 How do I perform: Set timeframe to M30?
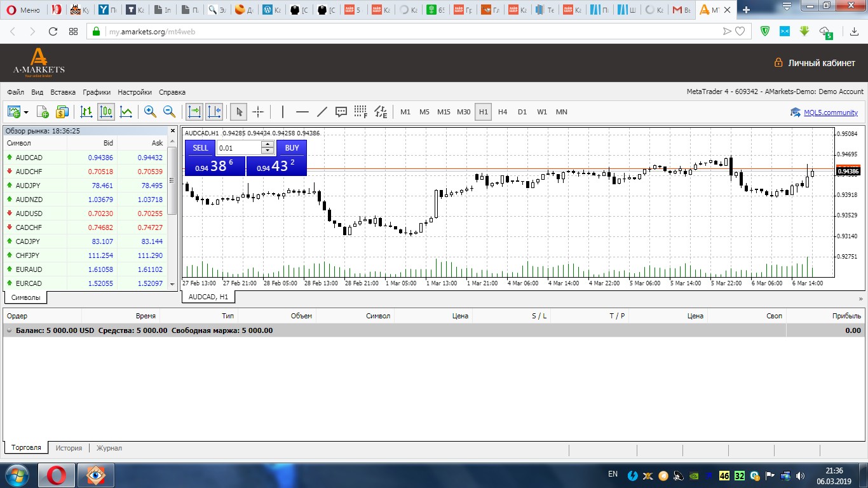pyautogui.click(x=464, y=112)
